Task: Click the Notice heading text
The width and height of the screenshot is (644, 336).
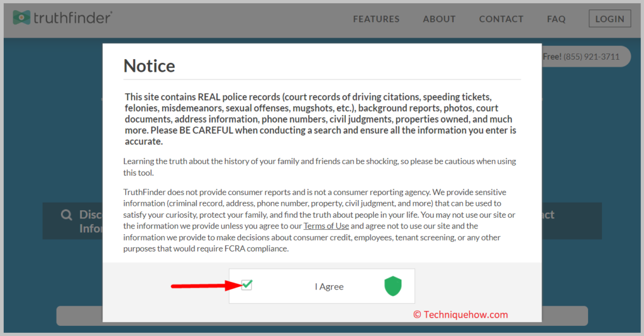Action: click(x=150, y=65)
